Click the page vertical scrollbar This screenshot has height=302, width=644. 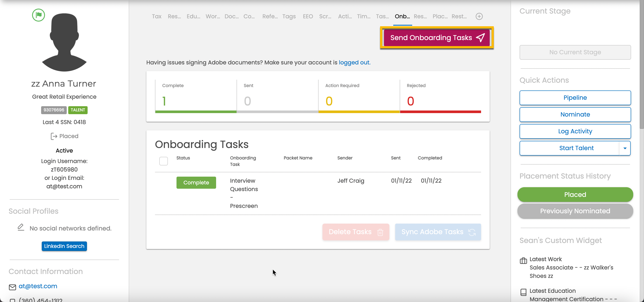tap(641, 65)
